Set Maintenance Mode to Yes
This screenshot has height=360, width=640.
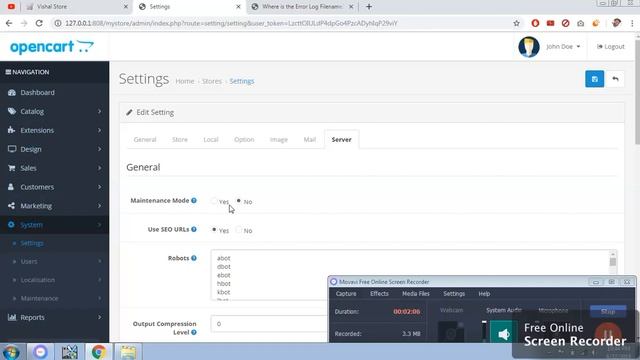point(214,201)
